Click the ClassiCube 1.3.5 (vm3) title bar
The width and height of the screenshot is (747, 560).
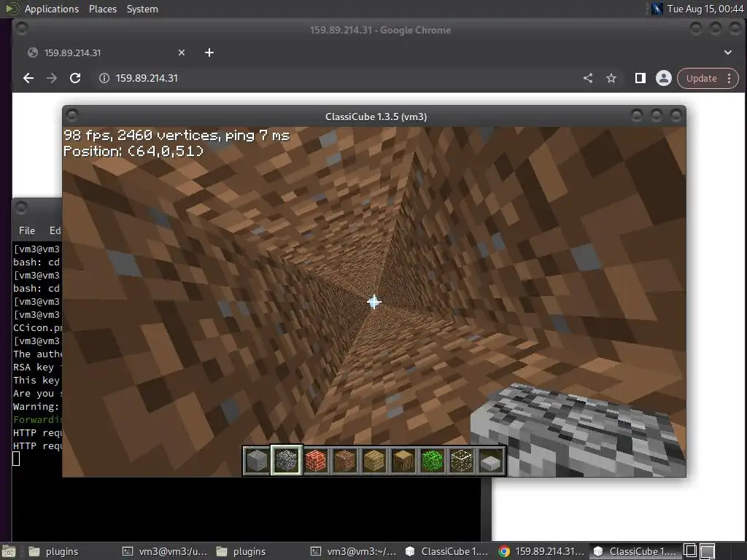click(x=376, y=117)
